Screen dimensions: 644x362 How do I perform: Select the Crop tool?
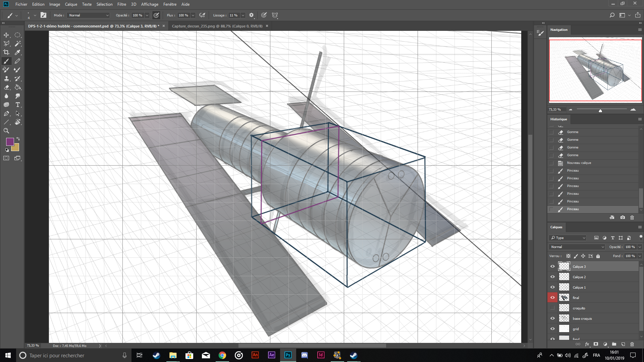coord(6,52)
